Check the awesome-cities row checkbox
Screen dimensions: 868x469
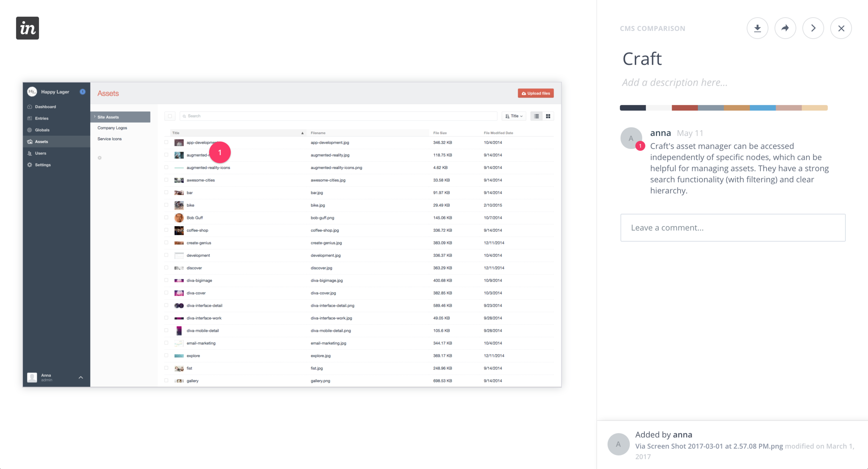(x=166, y=180)
